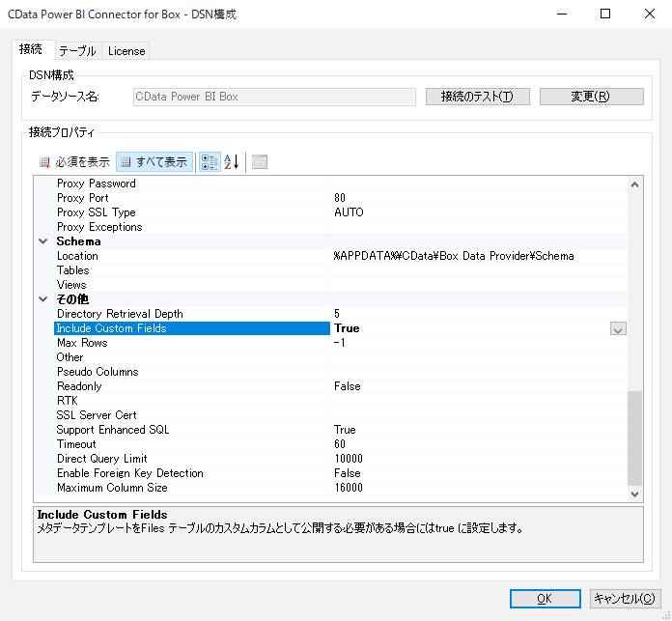
Task: Click Enable Foreign Key Detection False value
Action: coord(348,473)
